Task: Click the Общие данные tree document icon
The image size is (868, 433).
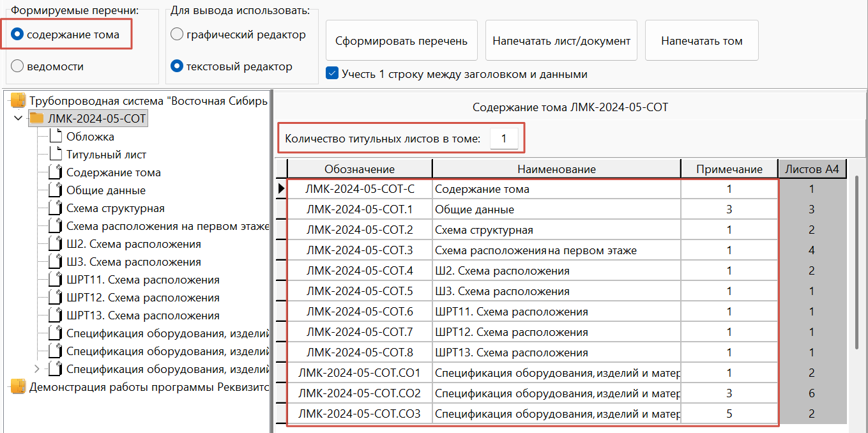Action: 56,190
